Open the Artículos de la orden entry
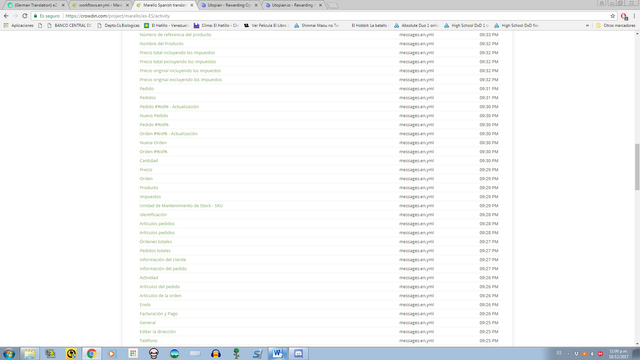Image resolution: width=640 pixels, height=360 pixels. coord(160,296)
